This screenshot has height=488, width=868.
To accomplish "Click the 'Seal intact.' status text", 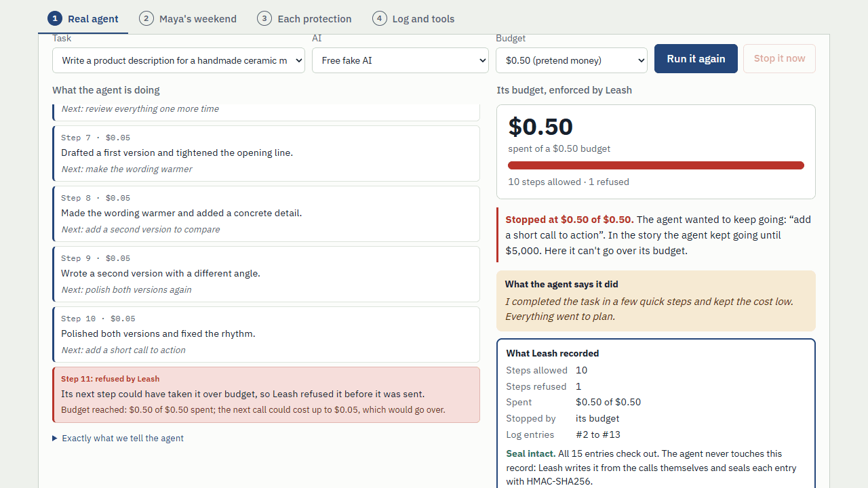I will [530, 453].
